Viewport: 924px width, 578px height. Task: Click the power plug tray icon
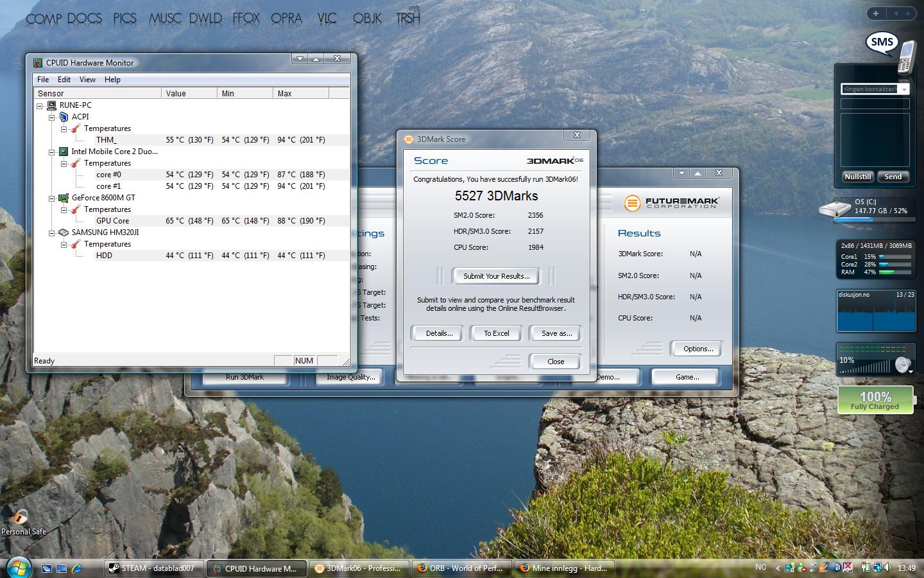pos(866,568)
